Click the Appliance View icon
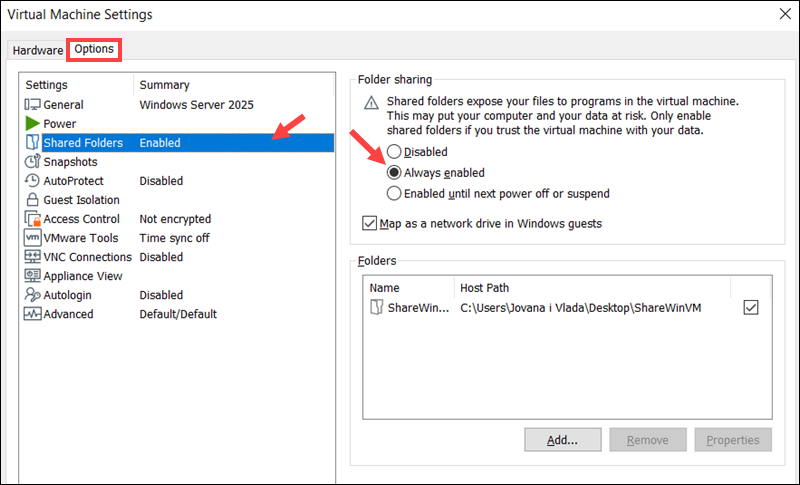Image resolution: width=800 pixels, height=485 pixels. pos(32,276)
